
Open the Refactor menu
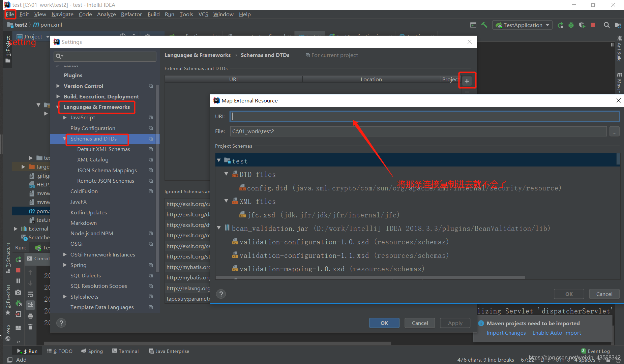131,14
